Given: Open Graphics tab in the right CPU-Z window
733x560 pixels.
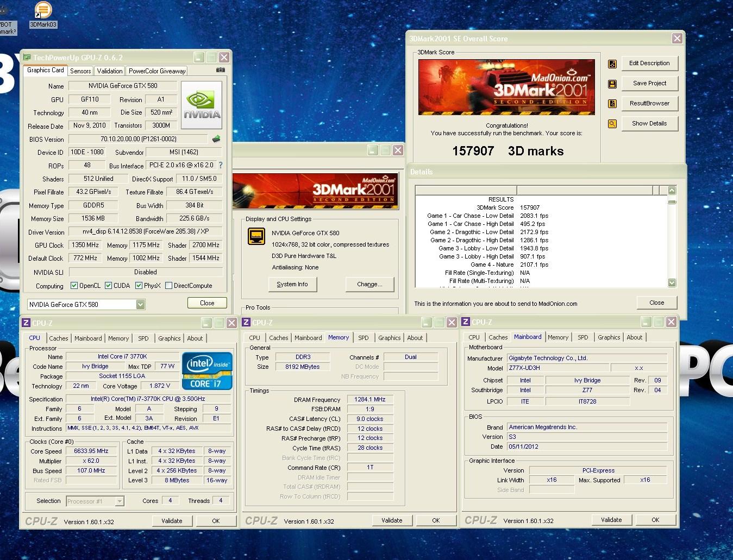Looking at the screenshot, I should pos(609,337).
